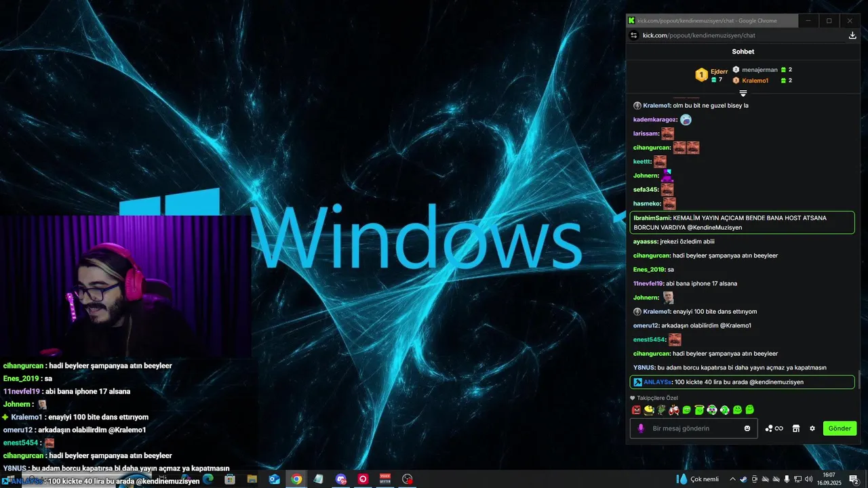
Task: Click Meet Now camera icon in tray
Action: coord(754,479)
